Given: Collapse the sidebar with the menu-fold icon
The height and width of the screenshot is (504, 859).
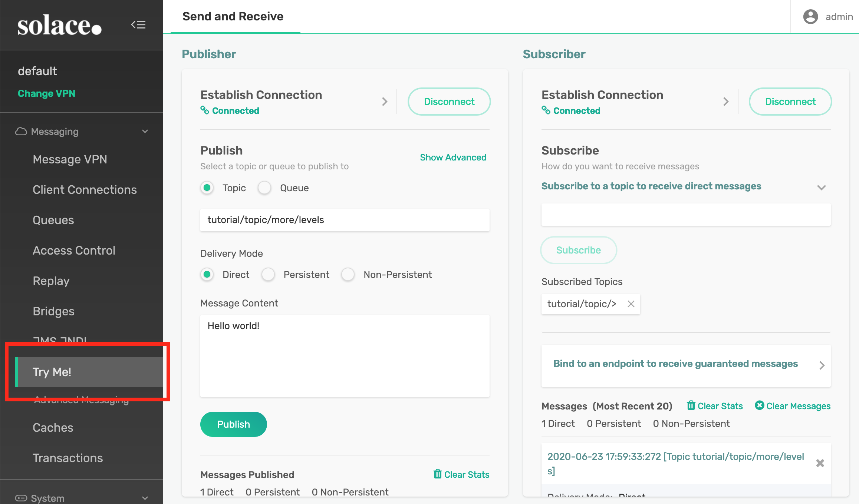Looking at the screenshot, I should pyautogui.click(x=138, y=25).
